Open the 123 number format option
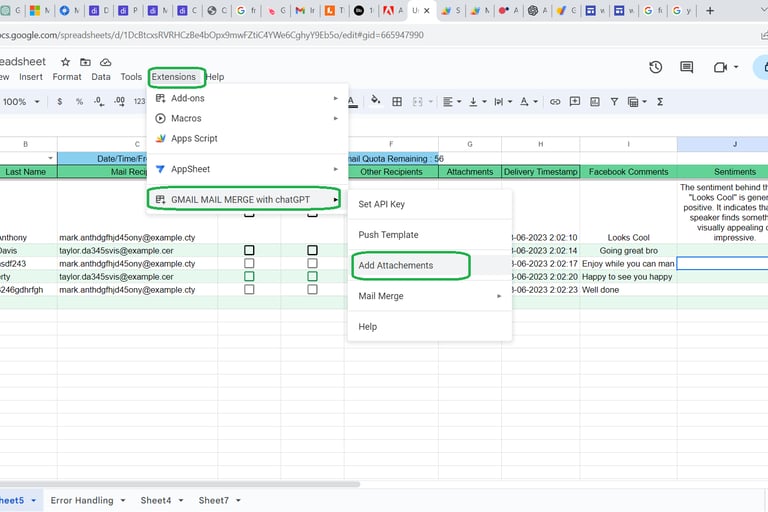 [x=140, y=102]
